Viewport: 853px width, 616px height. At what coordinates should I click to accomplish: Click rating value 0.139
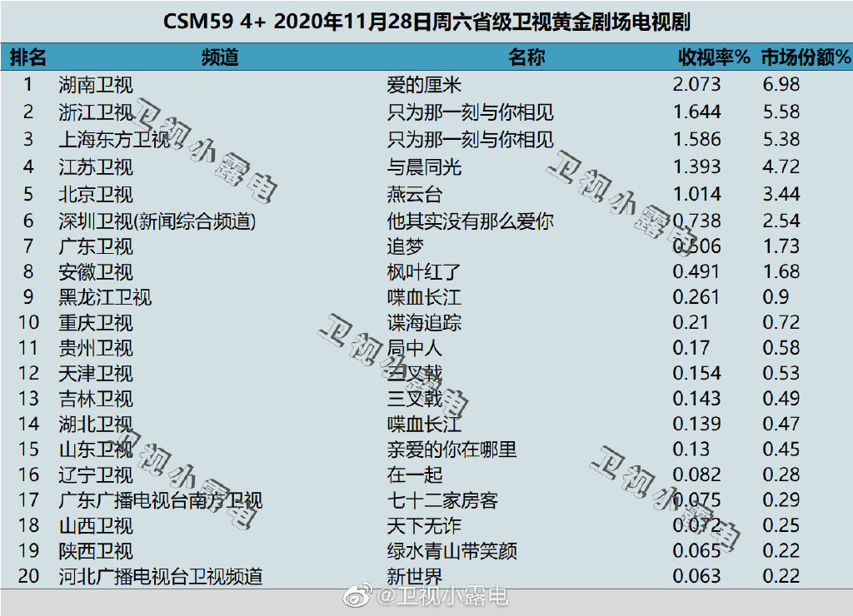pos(696,424)
